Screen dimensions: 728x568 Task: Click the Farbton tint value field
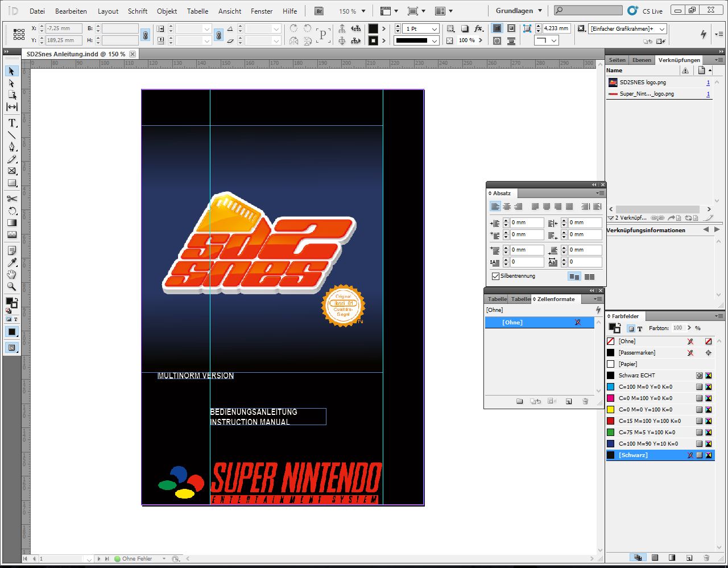678,328
